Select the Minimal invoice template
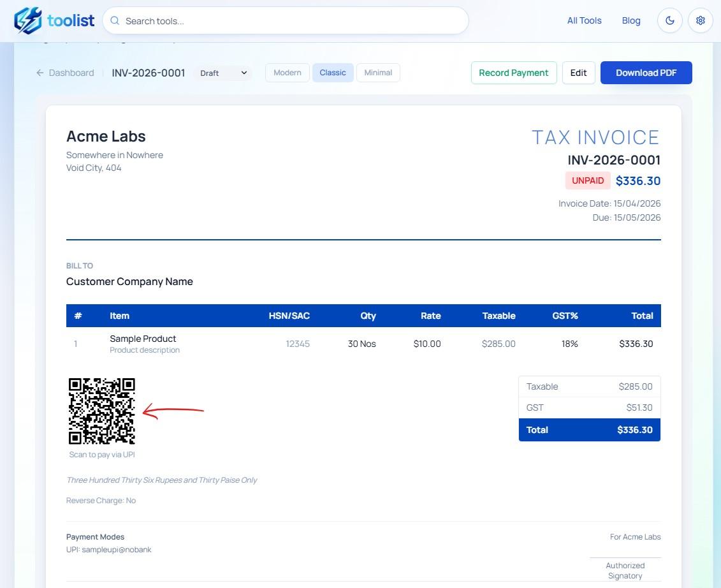 (378, 72)
